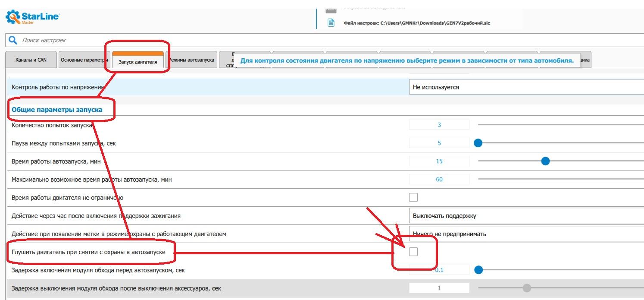Viewport: 644px width, 300px height.
Task: Click the settings file document icon
Action: click(x=331, y=23)
